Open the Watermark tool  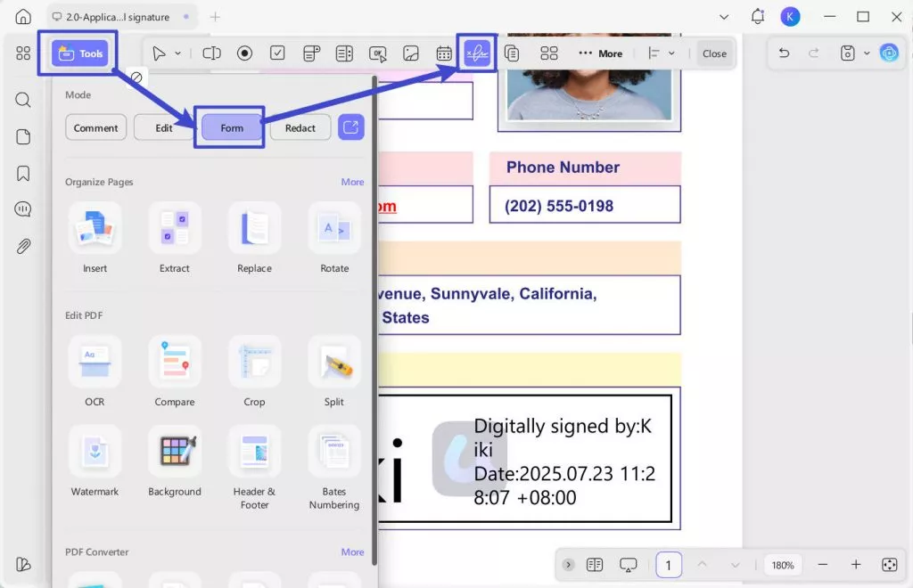point(95,461)
